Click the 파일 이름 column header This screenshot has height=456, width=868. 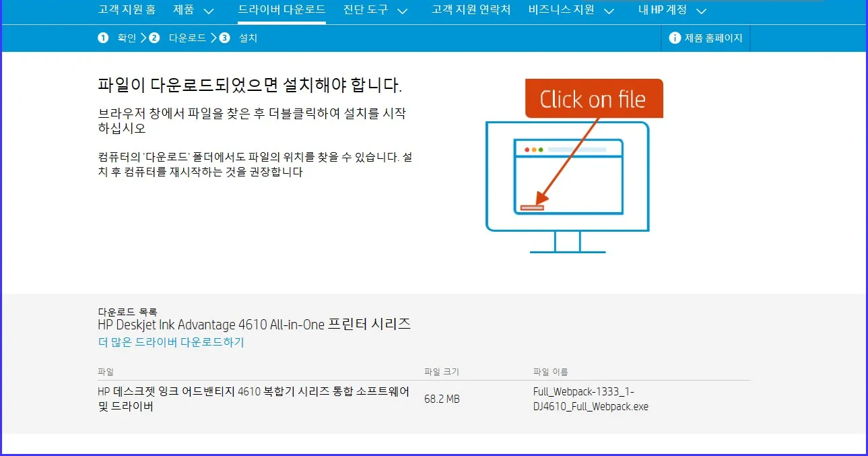[550, 372]
